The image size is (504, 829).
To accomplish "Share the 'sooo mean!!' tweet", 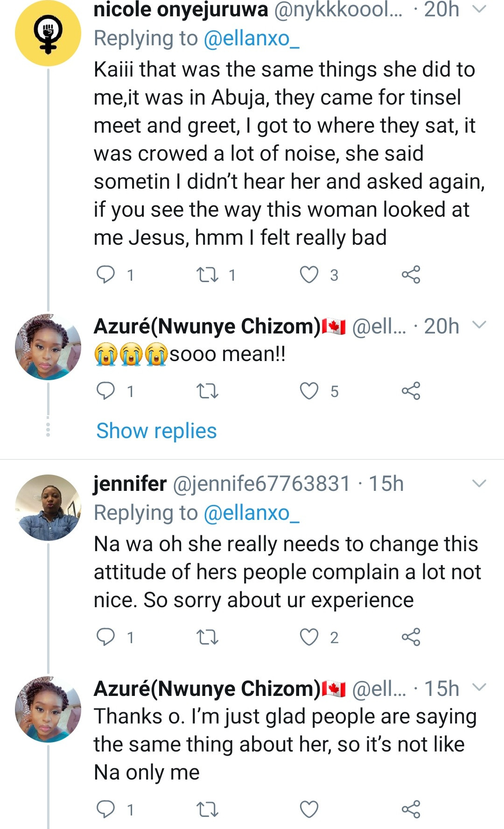I will pos(411,391).
